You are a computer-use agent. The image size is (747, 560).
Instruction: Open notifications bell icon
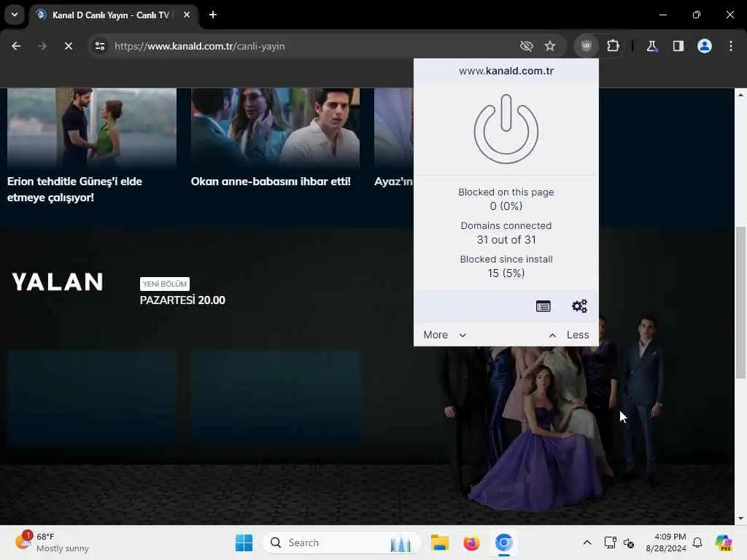pyautogui.click(x=697, y=542)
